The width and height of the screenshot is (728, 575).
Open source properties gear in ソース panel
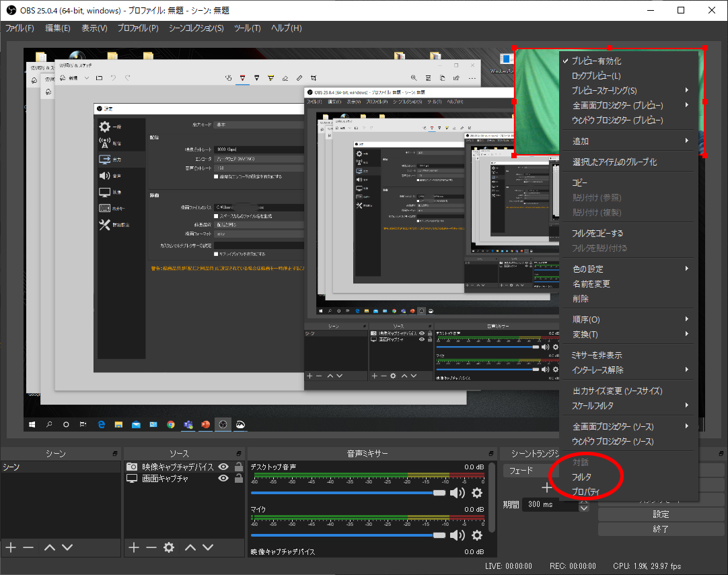tap(169, 547)
